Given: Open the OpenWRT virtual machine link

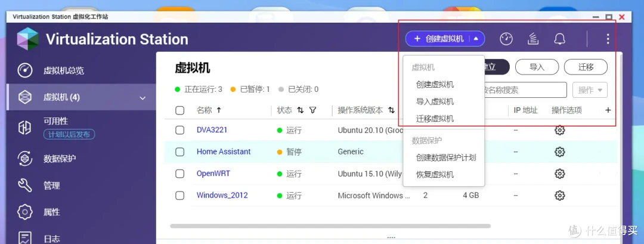Looking at the screenshot, I should click(x=213, y=174).
